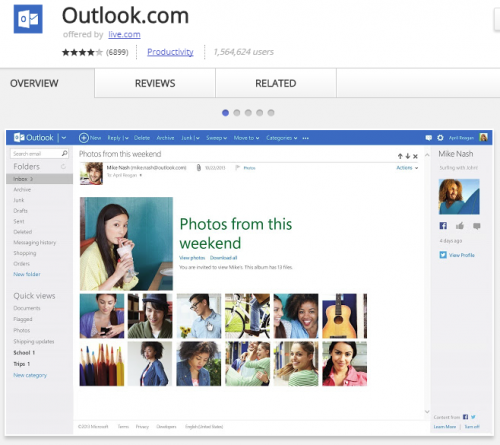Open the Reply dropdown arrow
Image resolution: width=500 pixels, height=445 pixels.
[x=127, y=138]
